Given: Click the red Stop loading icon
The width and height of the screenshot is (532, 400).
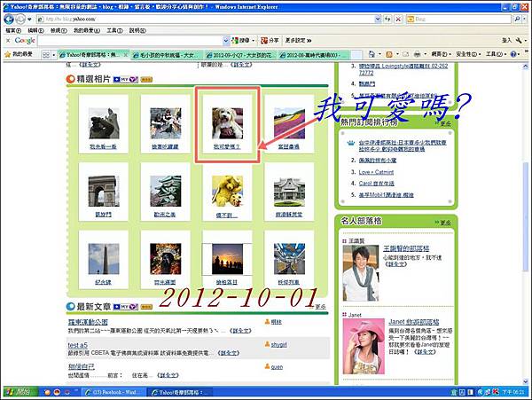Looking at the screenshot, I should click(399, 19).
